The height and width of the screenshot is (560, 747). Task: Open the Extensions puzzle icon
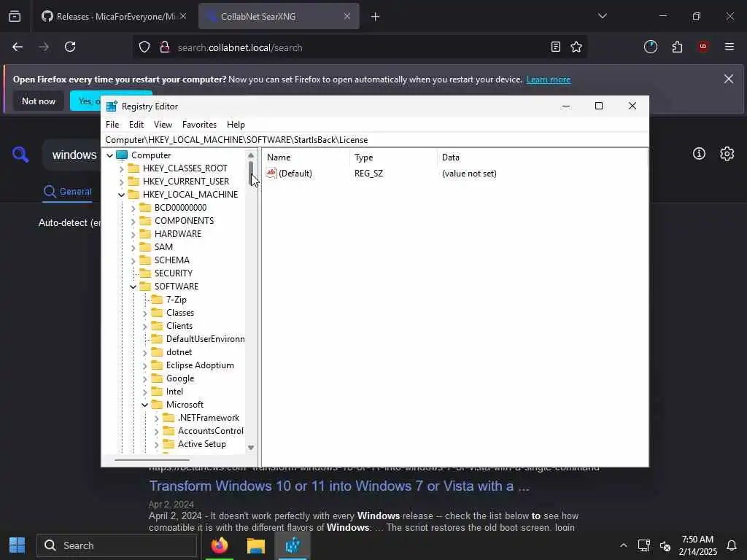pyautogui.click(x=677, y=47)
